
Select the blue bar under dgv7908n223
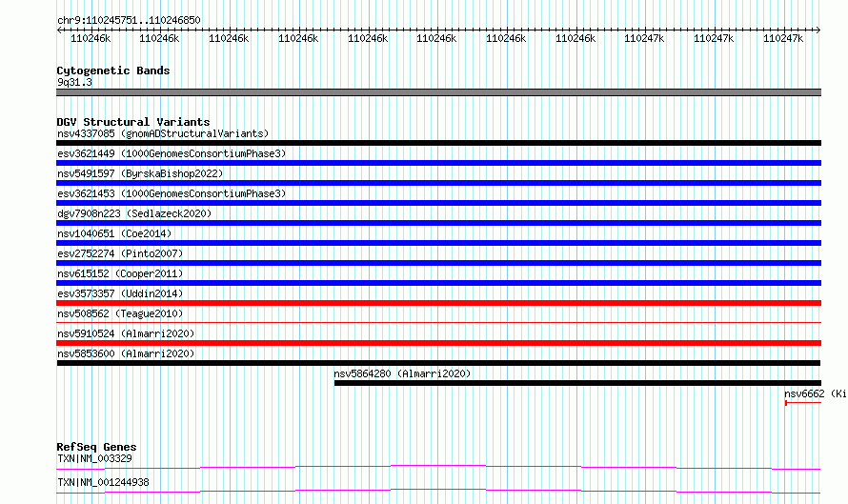pos(438,223)
